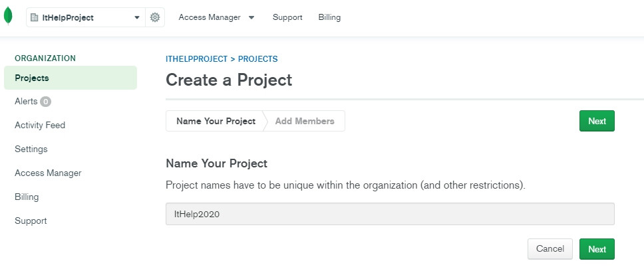Click the ITHELPPROJECT breadcrumb link
644x273 pixels.
pos(196,59)
